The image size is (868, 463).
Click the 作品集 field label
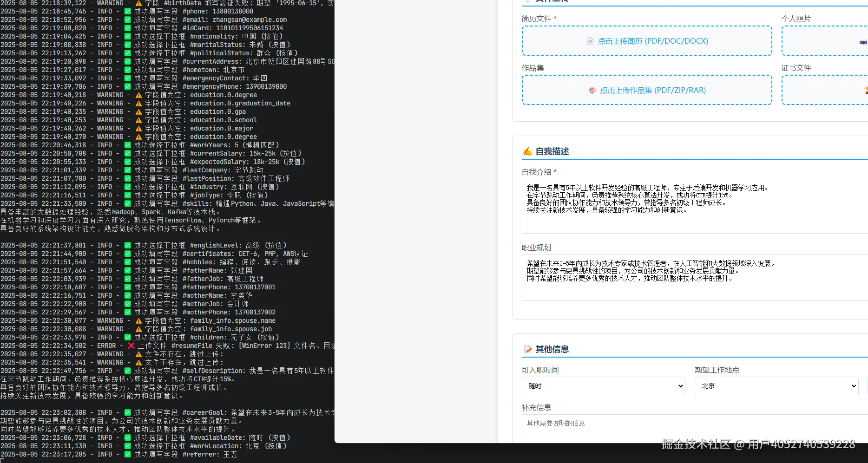click(x=533, y=68)
